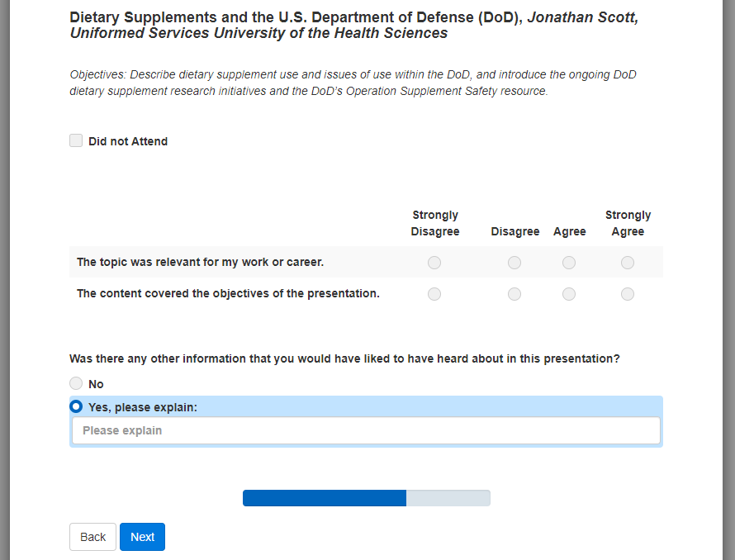
Task: Go back with the Back button
Action: pos(92,537)
